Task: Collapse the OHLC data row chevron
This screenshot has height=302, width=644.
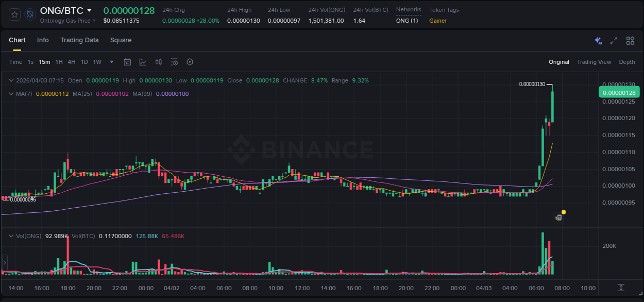Action: [x=10, y=80]
